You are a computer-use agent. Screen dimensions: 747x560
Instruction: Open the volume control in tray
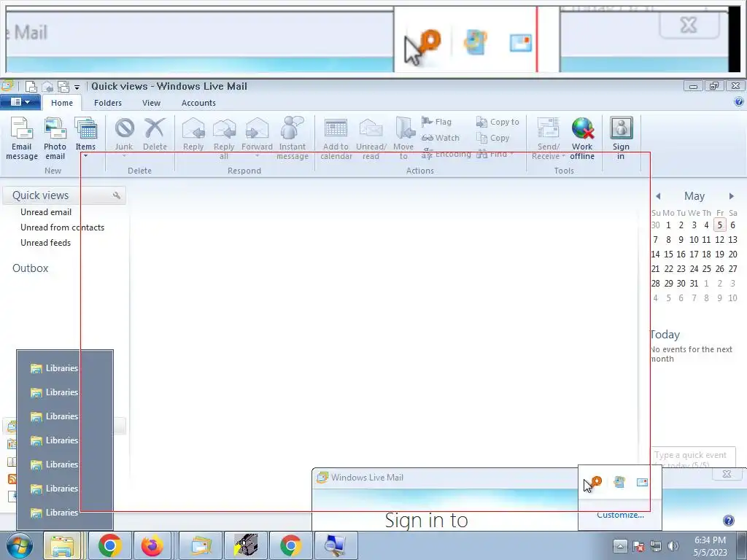[x=673, y=545]
